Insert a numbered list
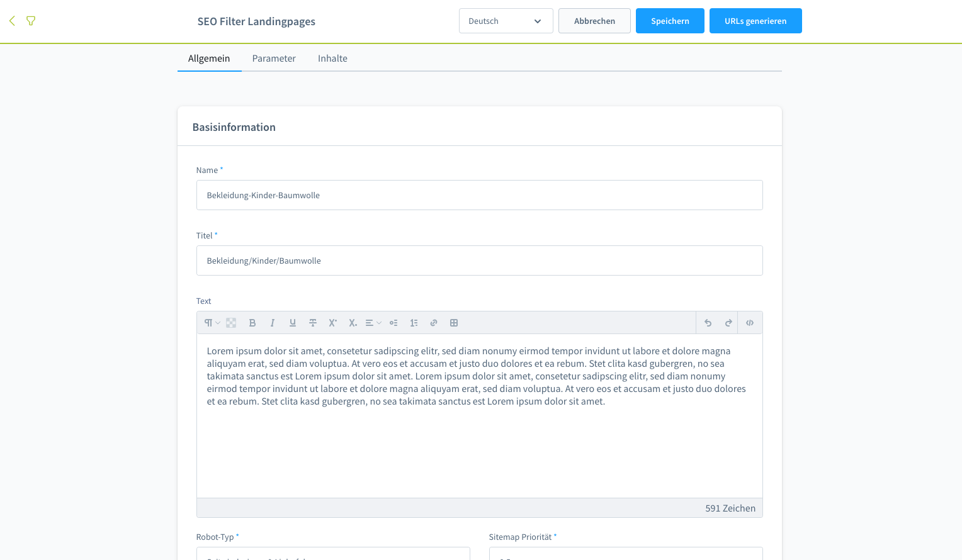This screenshot has width=962, height=560. (x=414, y=323)
